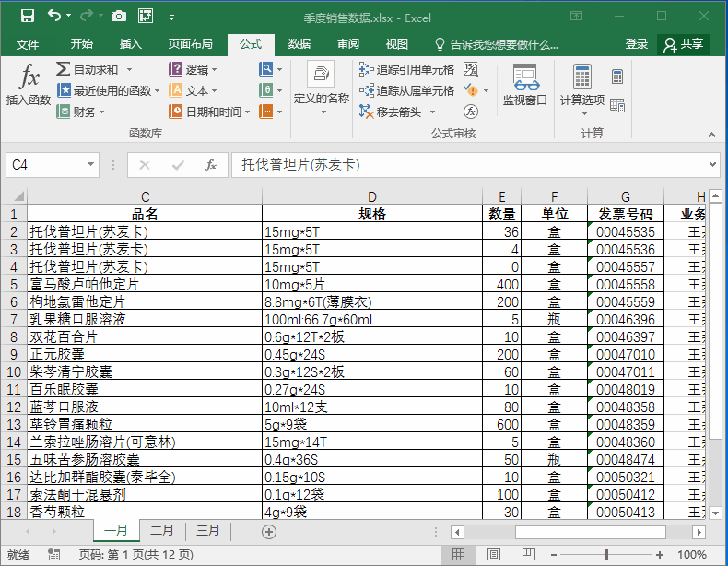728x566 pixels.
Task: Click the tell me search box
Action: point(497,44)
